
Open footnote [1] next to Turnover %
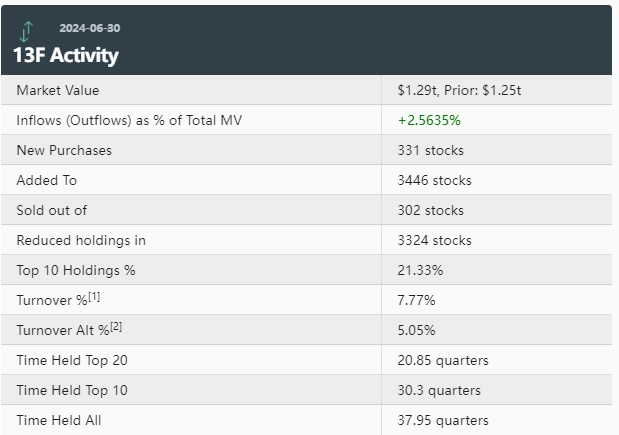[96, 297]
